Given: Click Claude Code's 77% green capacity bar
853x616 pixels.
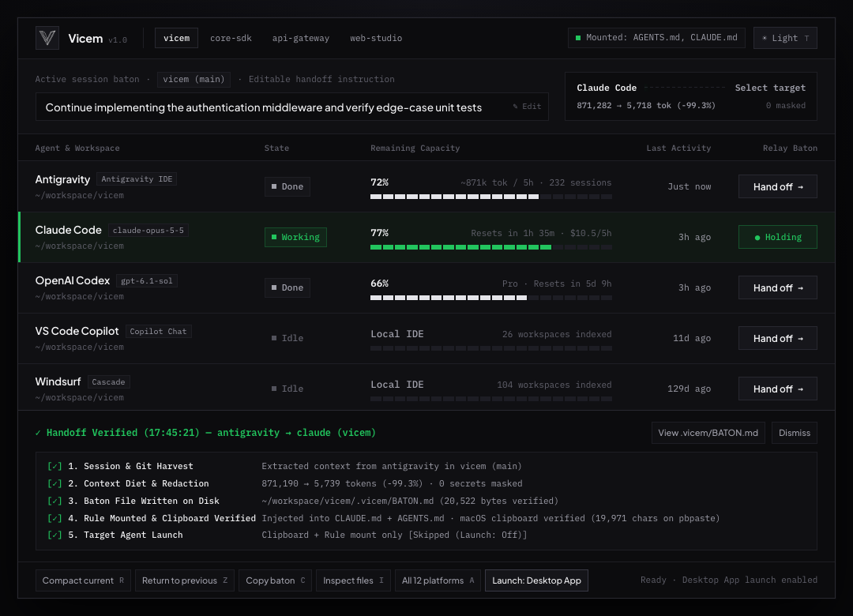Looking at the screenshot, I should click(x=490, y=247).
